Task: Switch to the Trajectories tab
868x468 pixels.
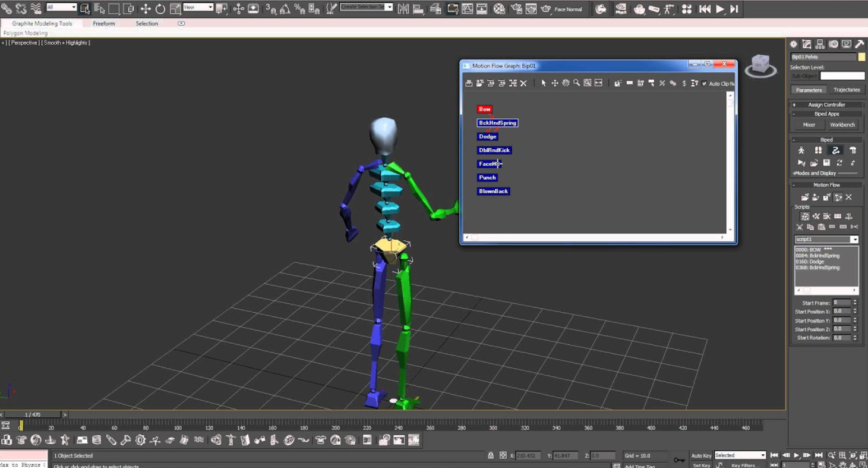Action: click(x=847, y=89)
